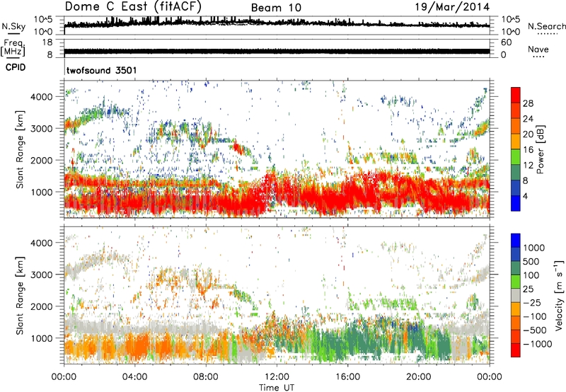
Task: Click the '12:00' time axis label
Action: [x=277, y=377]
